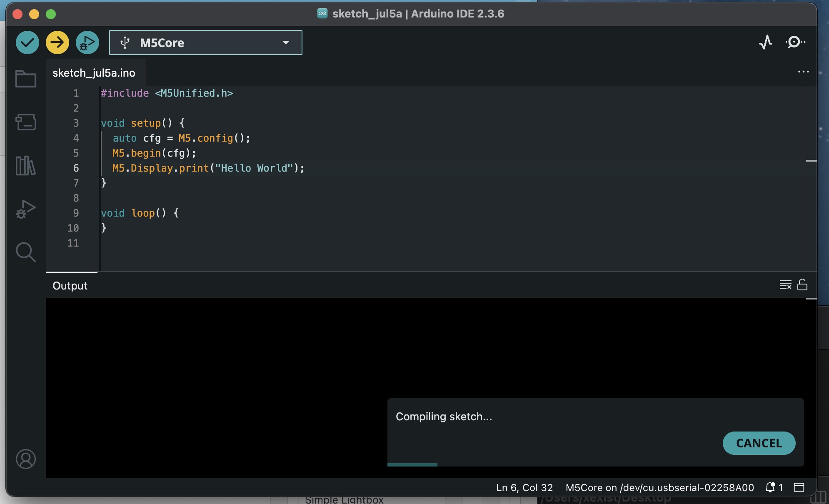Image resolution: width=829 pixels, height=504 pixels.
Task: Click the notification bell in status bar
Action: pyautogui.click(x=774, y=487)
